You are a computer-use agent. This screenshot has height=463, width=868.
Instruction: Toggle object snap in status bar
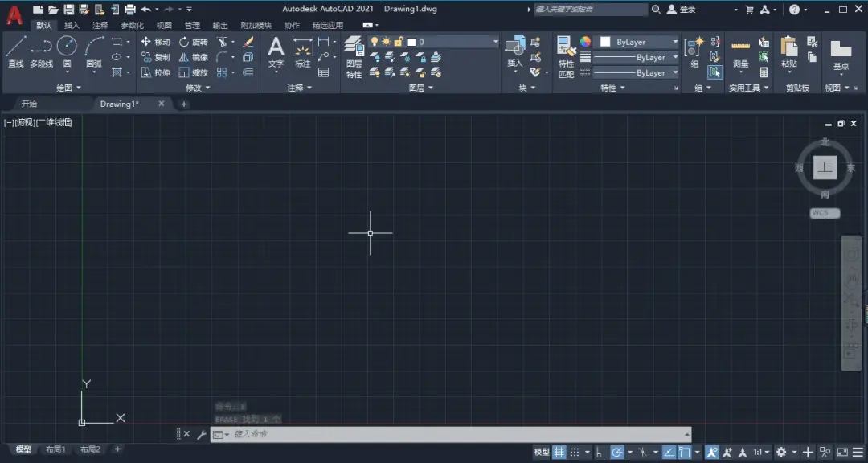[685, 452]
